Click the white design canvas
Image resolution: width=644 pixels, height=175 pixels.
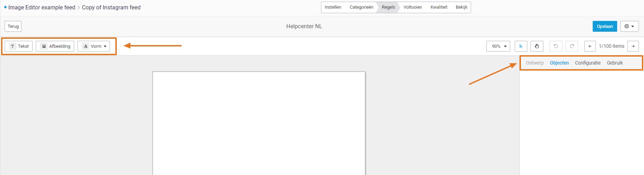coord(259,123)
